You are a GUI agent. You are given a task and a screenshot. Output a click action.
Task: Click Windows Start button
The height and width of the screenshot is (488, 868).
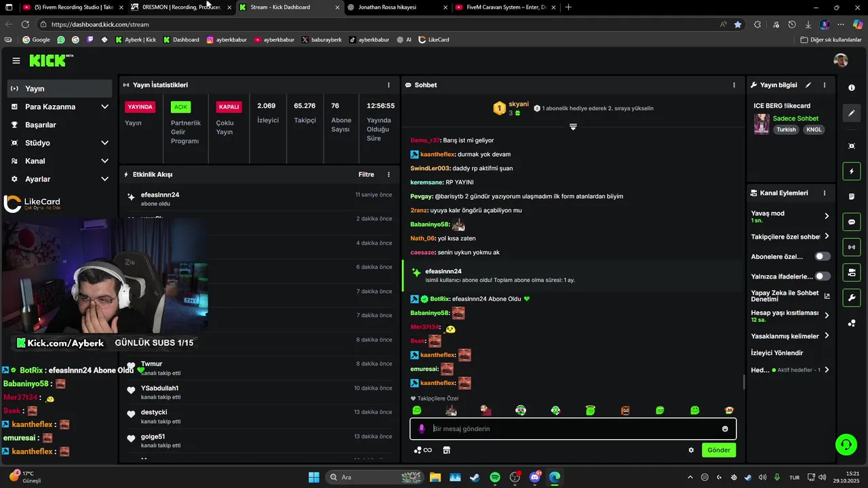coord(314,477)
